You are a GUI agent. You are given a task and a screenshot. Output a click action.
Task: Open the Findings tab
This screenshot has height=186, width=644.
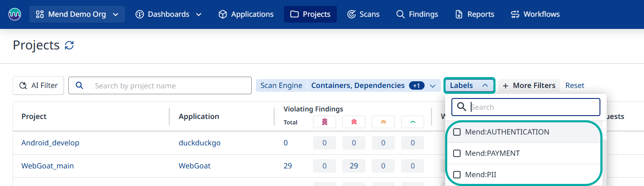point(417,14)
